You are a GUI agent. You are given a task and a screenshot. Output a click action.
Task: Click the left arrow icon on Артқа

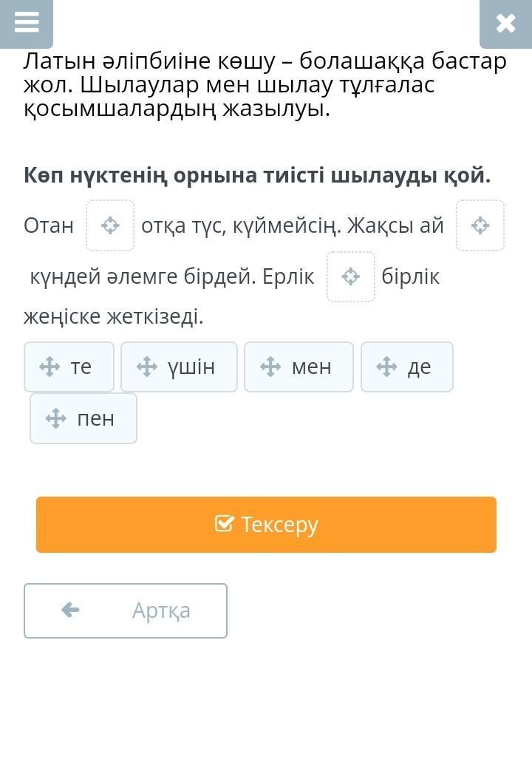point(70,610)
